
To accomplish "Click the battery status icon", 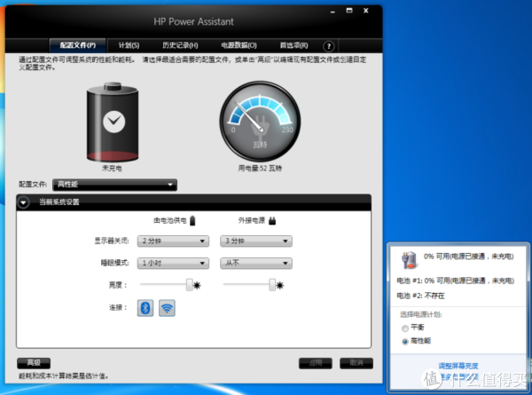I will coord(113,122).
